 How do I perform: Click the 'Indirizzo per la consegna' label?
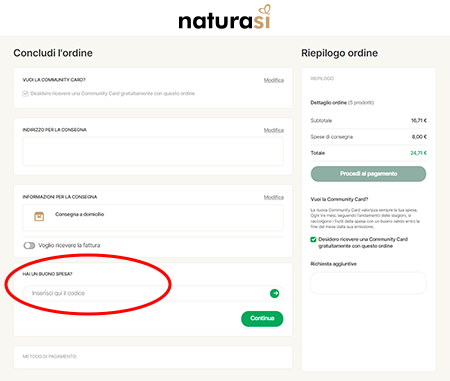tap(55, 130)
